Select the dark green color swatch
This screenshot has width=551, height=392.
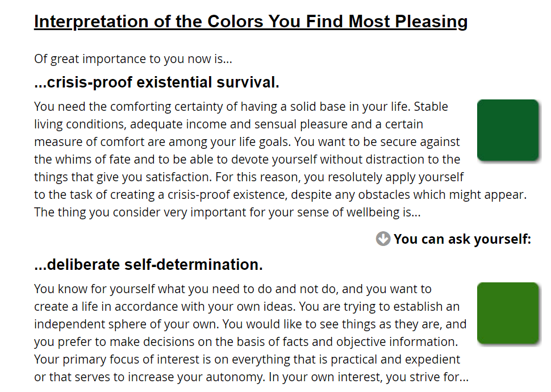[x=508, y=130]
